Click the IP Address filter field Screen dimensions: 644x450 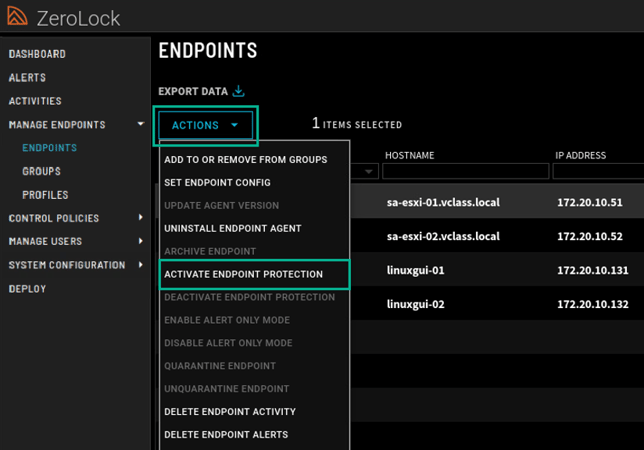tap(598, 172)
